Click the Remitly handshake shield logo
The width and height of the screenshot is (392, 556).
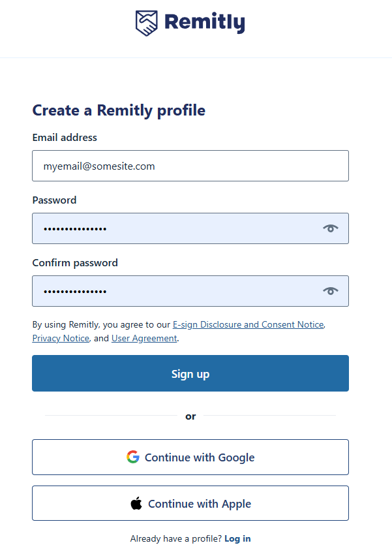(x=146, y=23)
